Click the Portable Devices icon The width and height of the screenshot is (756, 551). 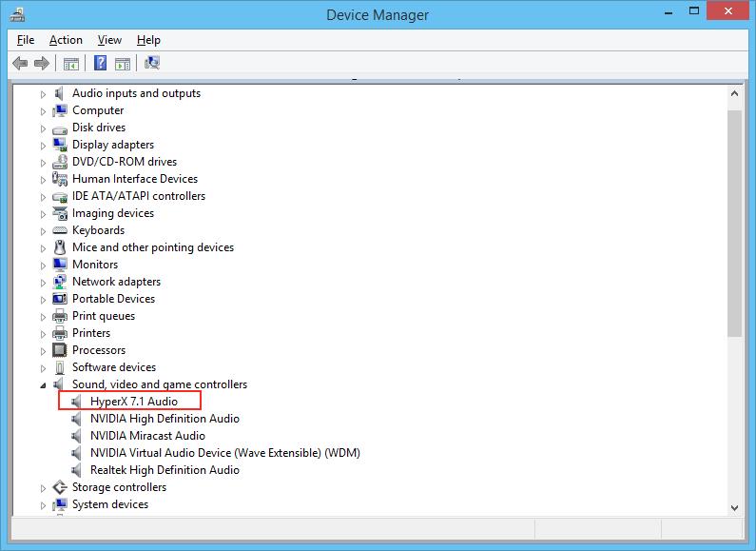point(60,299)
